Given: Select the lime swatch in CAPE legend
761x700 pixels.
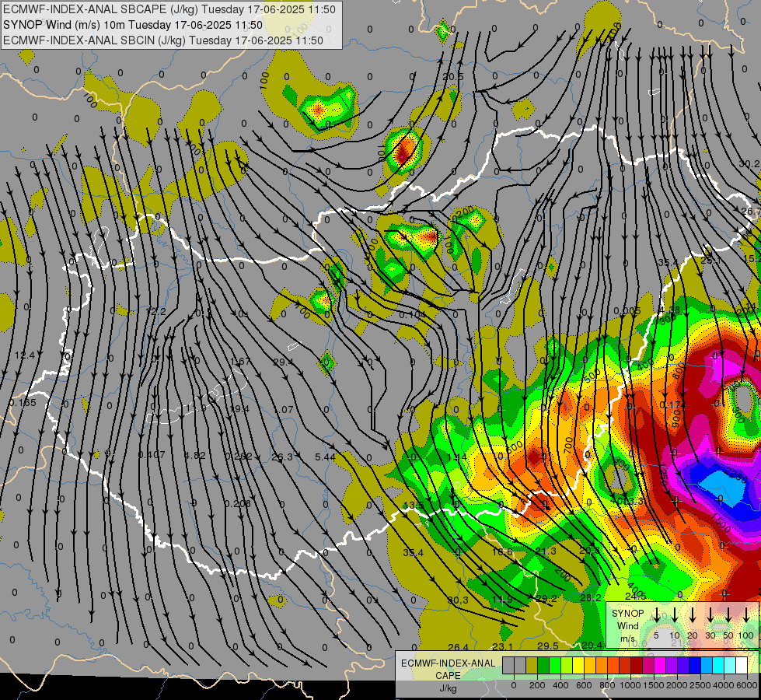Looking at the screenshot, I should coord(567,666).
